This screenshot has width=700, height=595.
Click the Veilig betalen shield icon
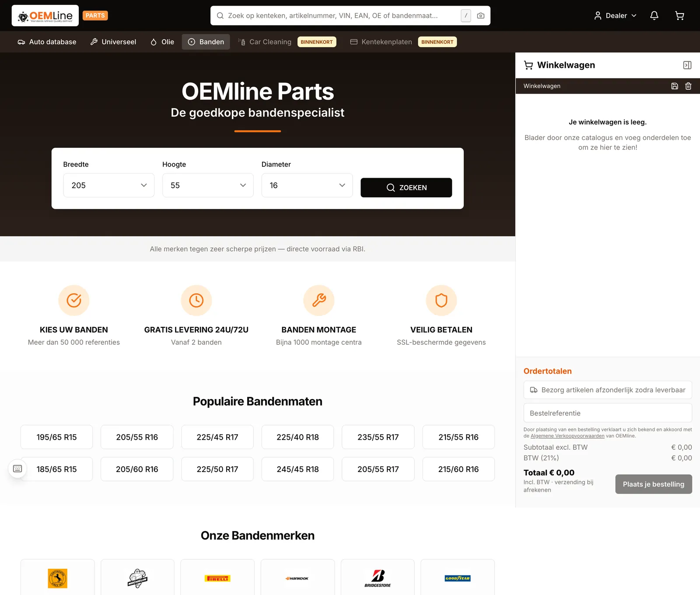tap(441, 301)
